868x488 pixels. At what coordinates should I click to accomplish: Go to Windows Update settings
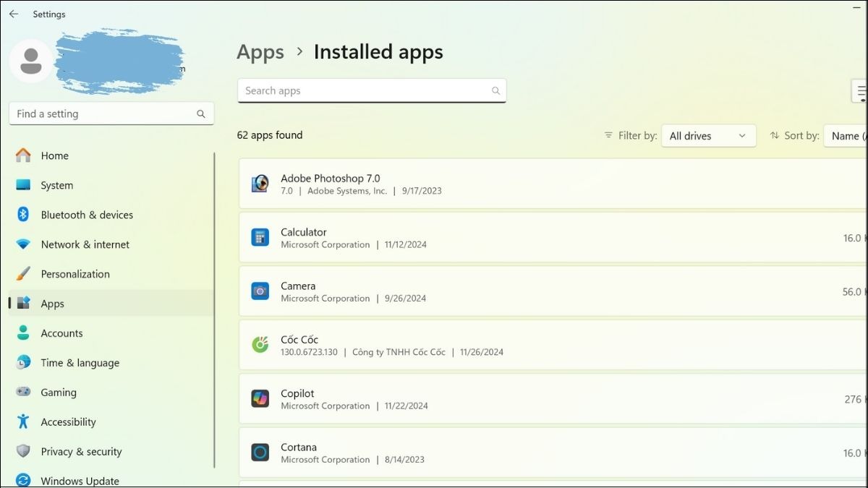111,481
